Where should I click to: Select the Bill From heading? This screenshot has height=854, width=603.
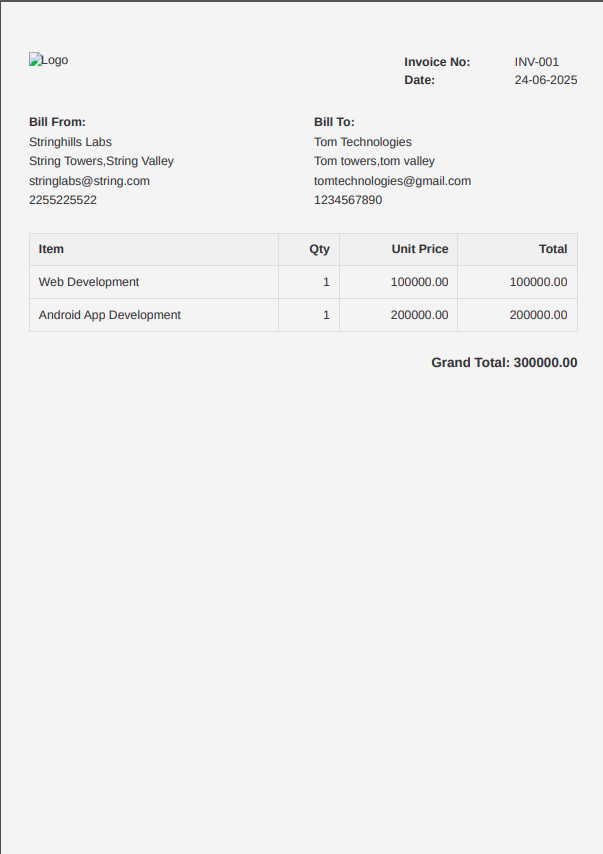click(57, 122)
